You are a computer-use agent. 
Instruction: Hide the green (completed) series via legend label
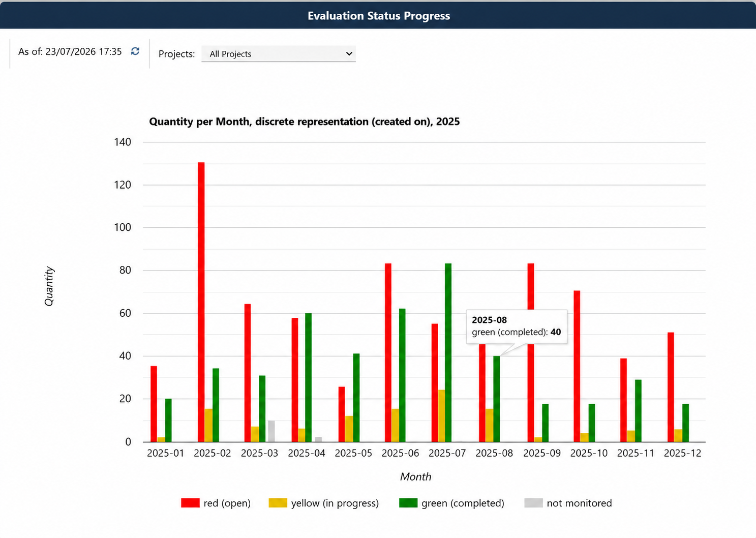click(x=463, y=503)
